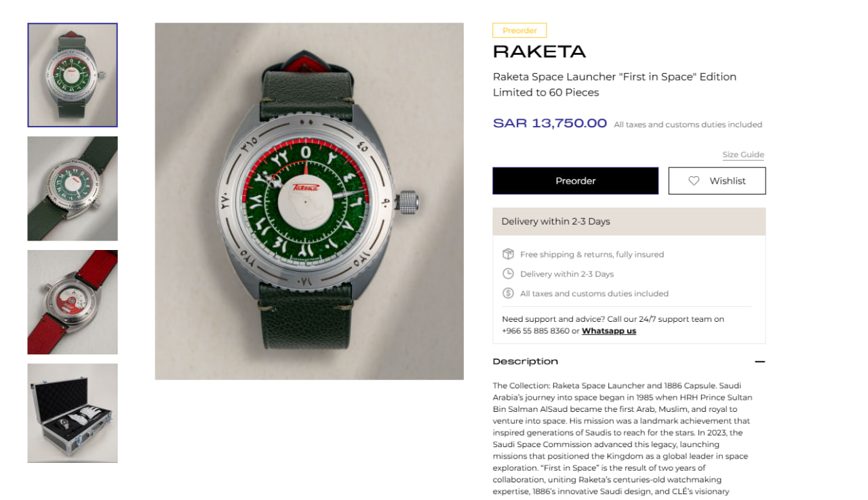The image size is (868, 500).
Task: Click the yellow Preorder badge
Action: [519, 30]
